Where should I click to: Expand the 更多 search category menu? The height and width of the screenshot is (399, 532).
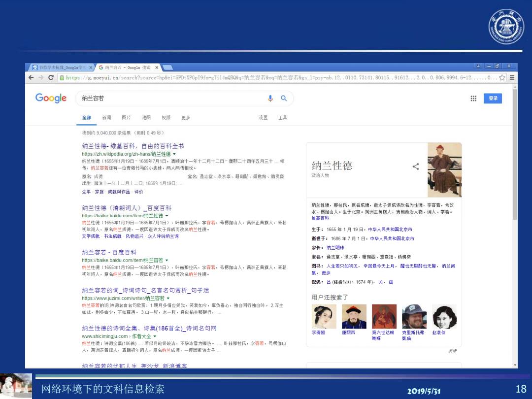click(186, 117)
